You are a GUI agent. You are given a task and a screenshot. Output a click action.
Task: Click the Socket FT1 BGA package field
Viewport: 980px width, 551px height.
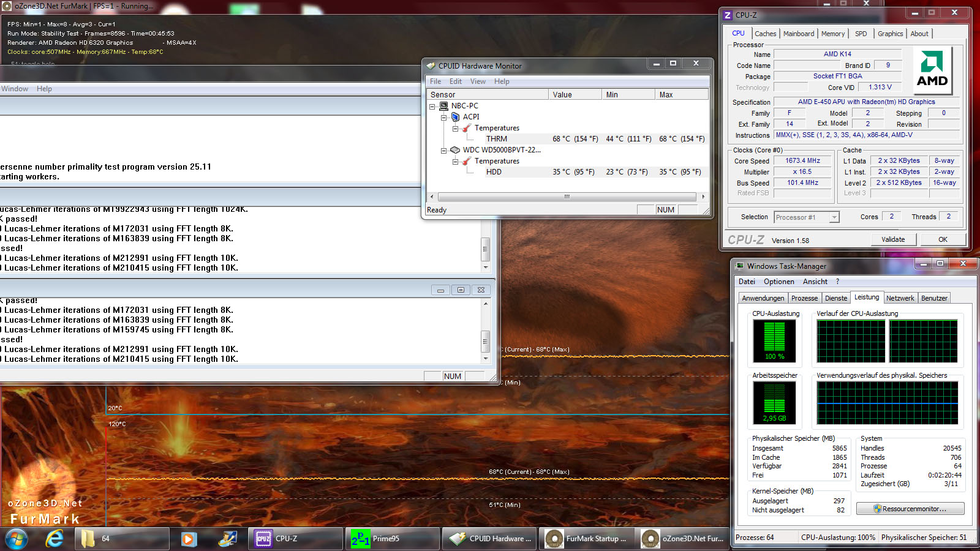tap(837, 76)
